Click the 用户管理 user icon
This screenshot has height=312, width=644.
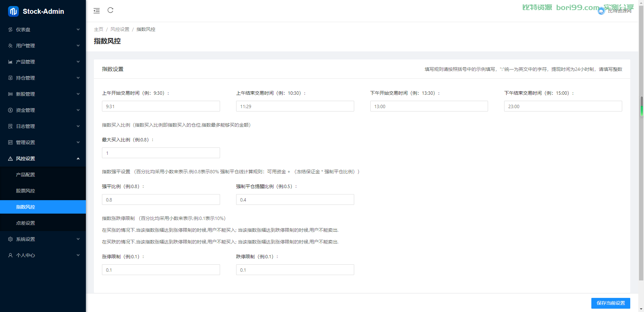pyautogui.click(x=10, y=46)
